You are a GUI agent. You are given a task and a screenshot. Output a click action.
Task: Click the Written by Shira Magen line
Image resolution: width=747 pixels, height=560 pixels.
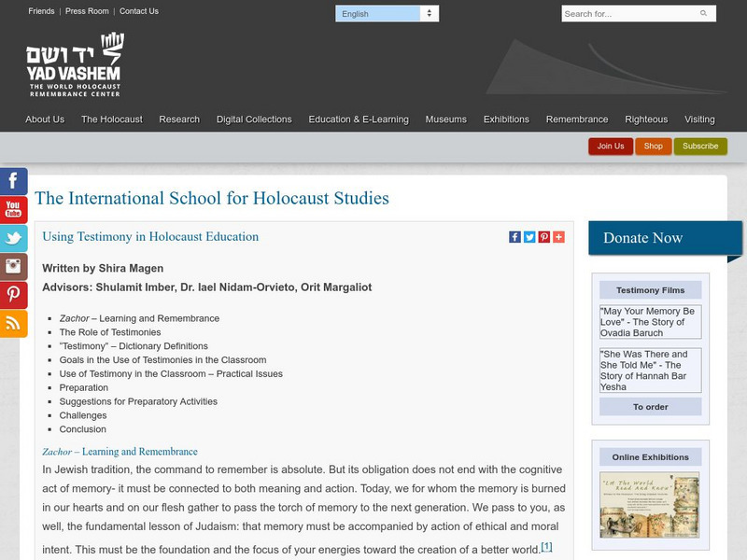tap(103, 268)
